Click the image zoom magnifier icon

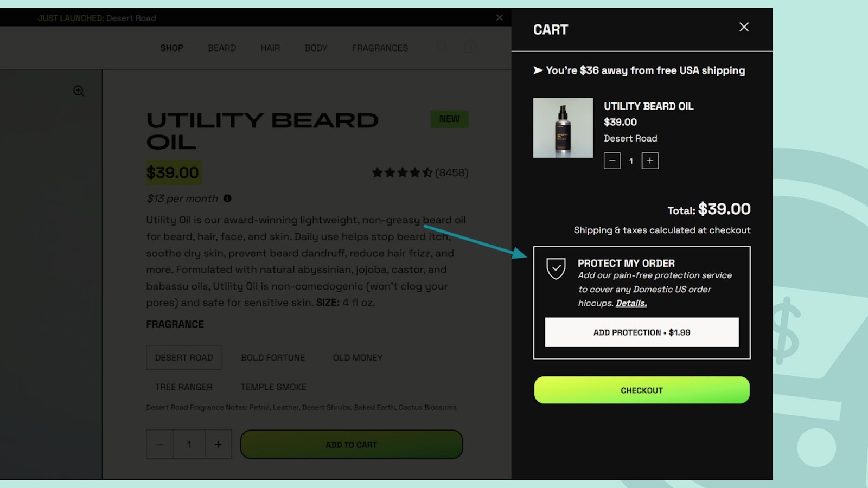79,91
